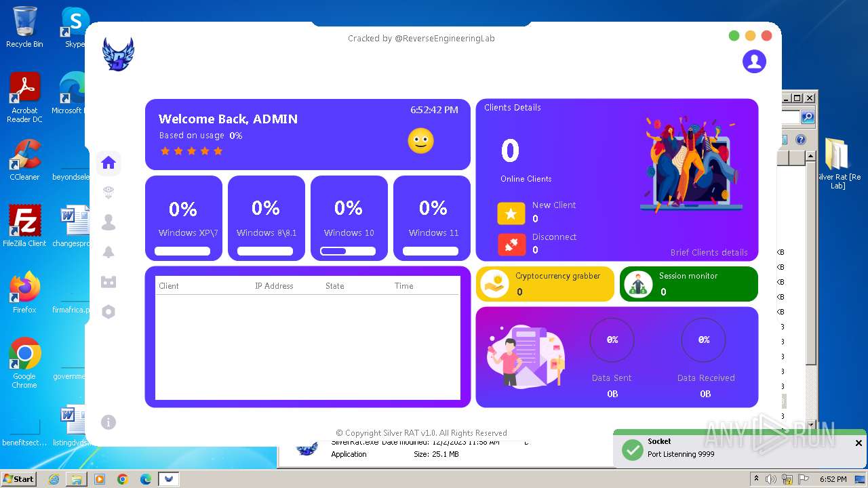The image size is (868, 488).
Task: Select the FileZilla Client desktop icon
Action: (x=24, y=226)
